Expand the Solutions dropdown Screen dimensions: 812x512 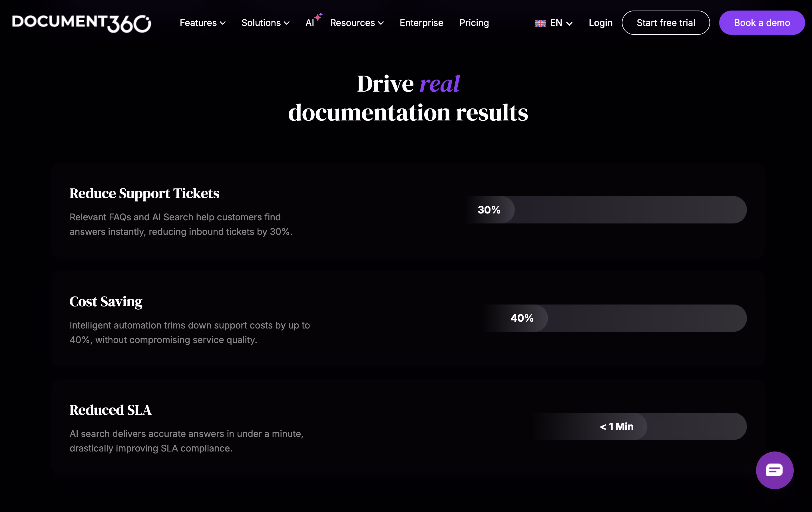click(265, 23)
